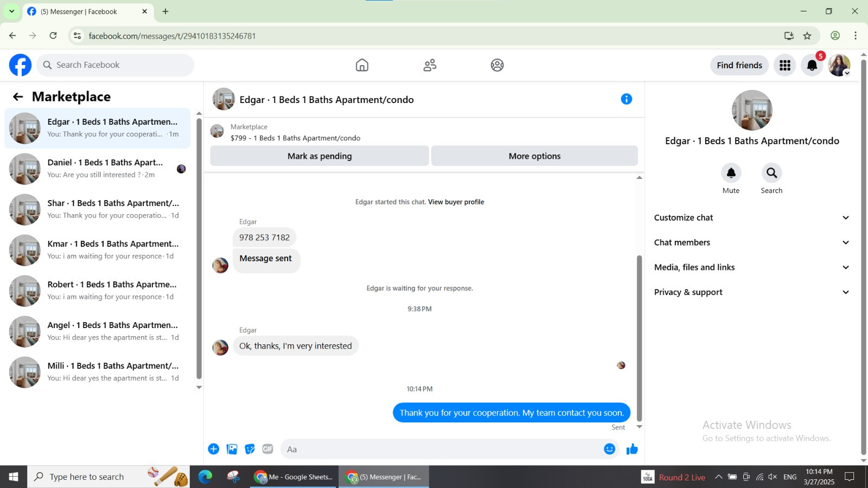Open the Shar apartment chat
Image resolution: width=868 pixels, height=488 pixels.
[98, 209]
